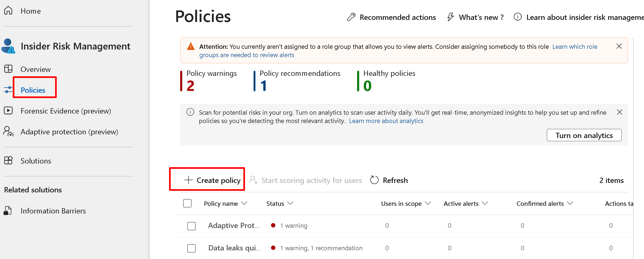Click the Turn on analytics button

(584, 135)
